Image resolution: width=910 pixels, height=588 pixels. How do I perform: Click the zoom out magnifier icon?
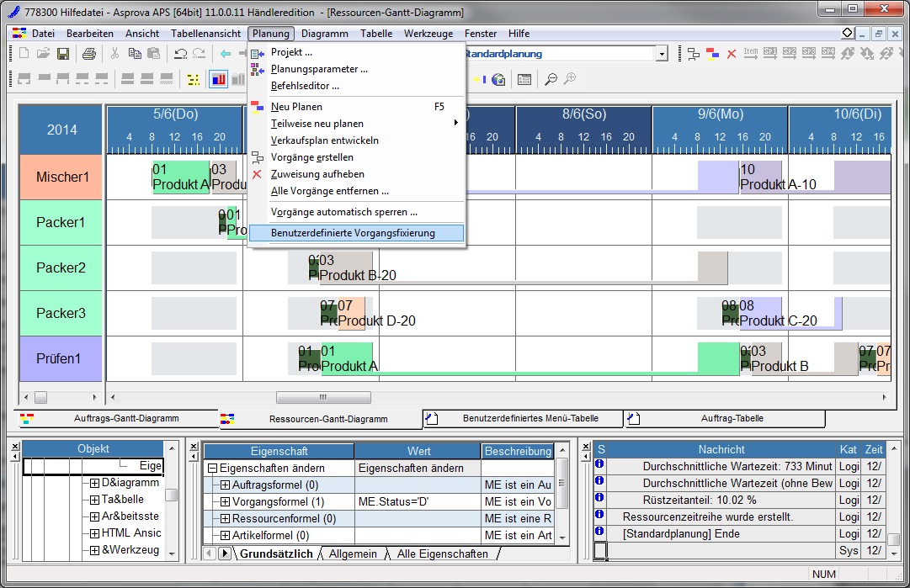[551, 79]
